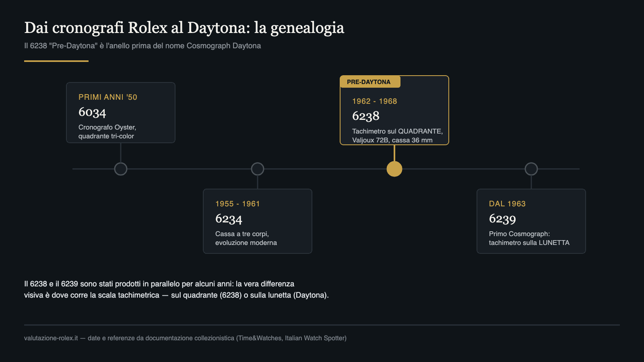Click the paragraph about 6238 and 6239 parallel production
The image size is (644, 362).
coord(176,290)
